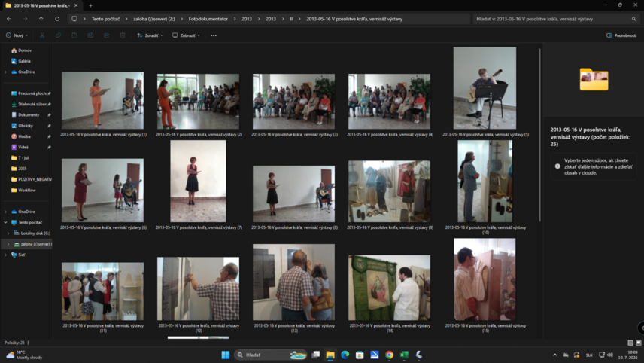Select photo (1) woman in orange reading
This screenshot has height=363, width=644.
[x=102, y=100]
